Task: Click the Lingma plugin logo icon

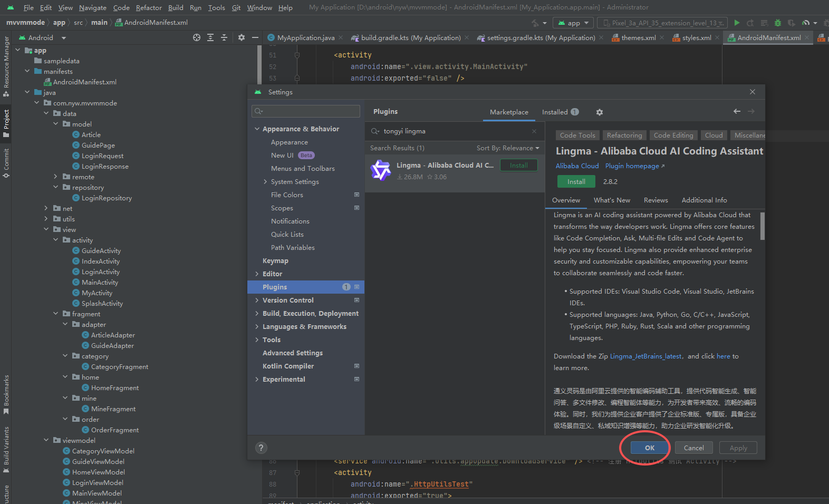Action: 381,170
